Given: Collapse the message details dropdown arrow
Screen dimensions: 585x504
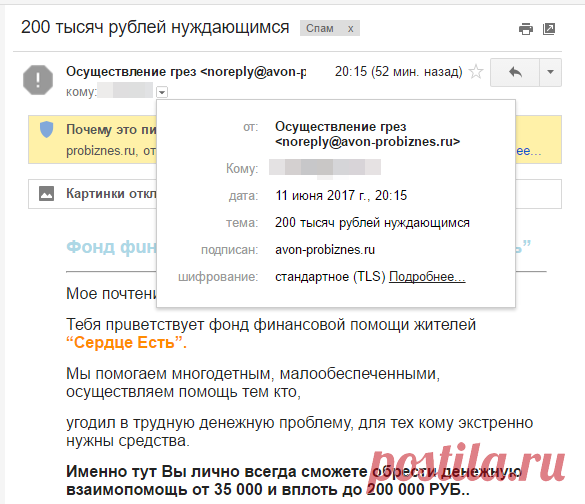Looking at the screenshot, I should click(162, 92).
